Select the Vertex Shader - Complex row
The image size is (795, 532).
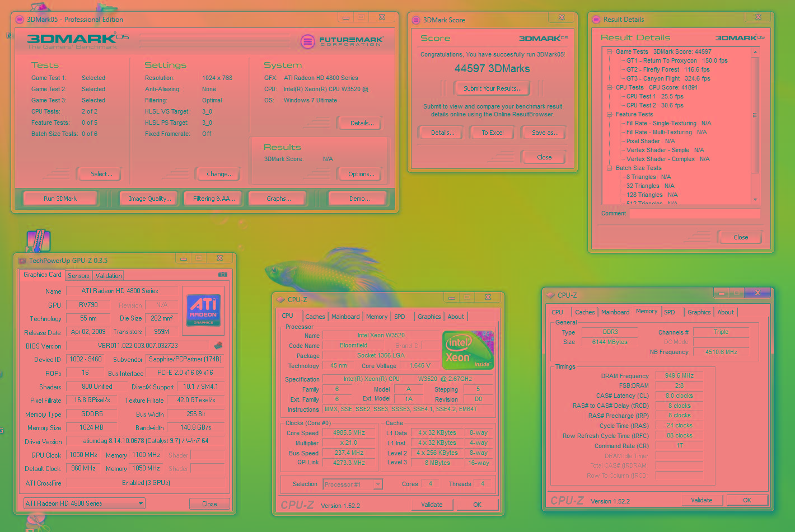tap(668, 159)
